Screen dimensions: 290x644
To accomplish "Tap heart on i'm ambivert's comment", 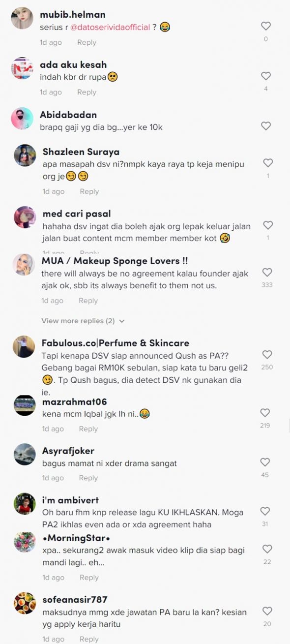I will (265, 511).
